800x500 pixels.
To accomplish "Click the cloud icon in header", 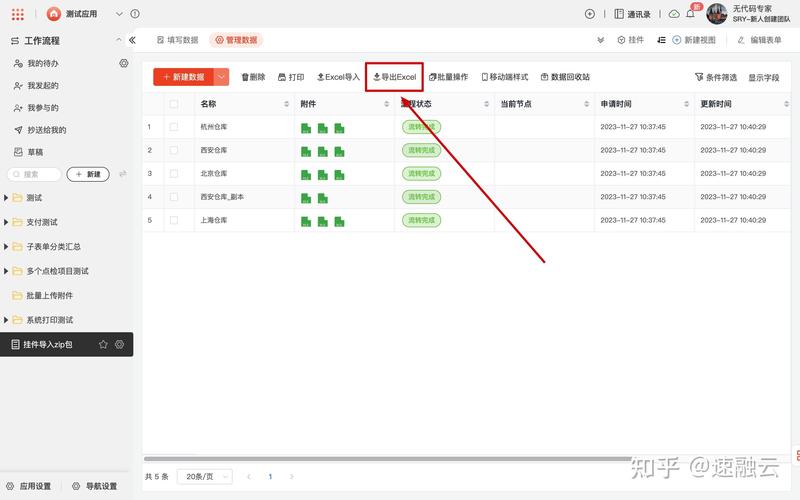I will coord(674,14).
